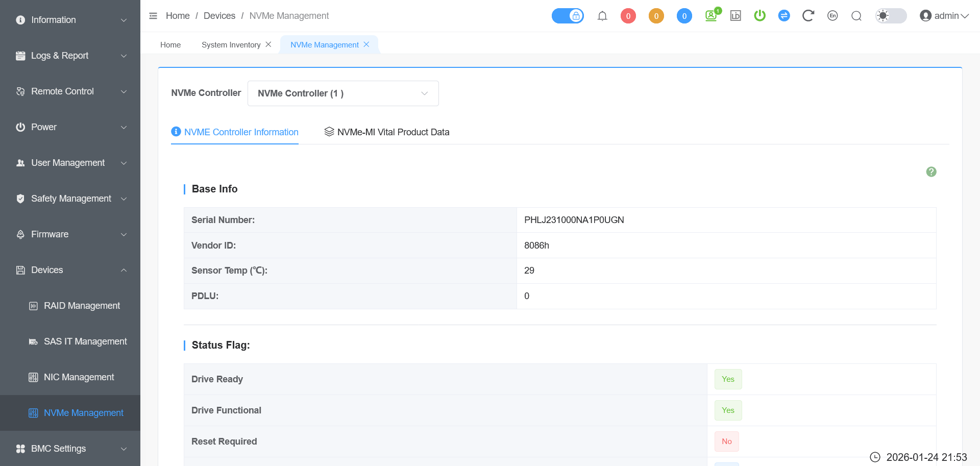
Task: Click the red critical alerts counter badge
Action: point(628,16)
